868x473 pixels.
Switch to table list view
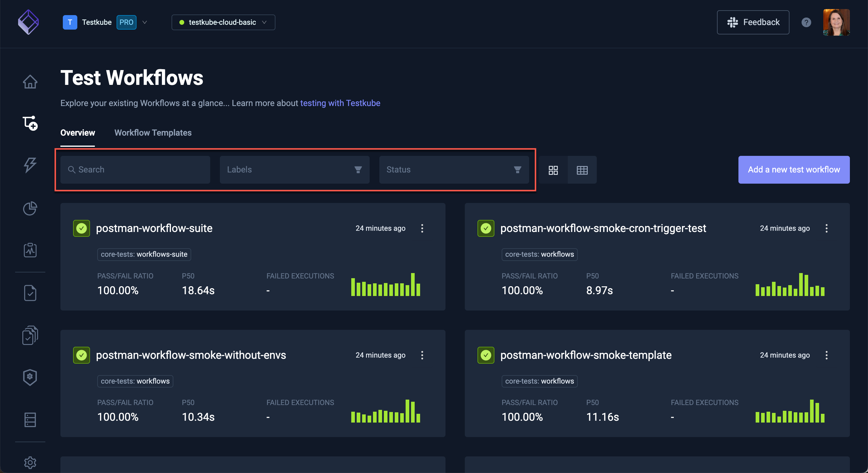tap(582, 170)
